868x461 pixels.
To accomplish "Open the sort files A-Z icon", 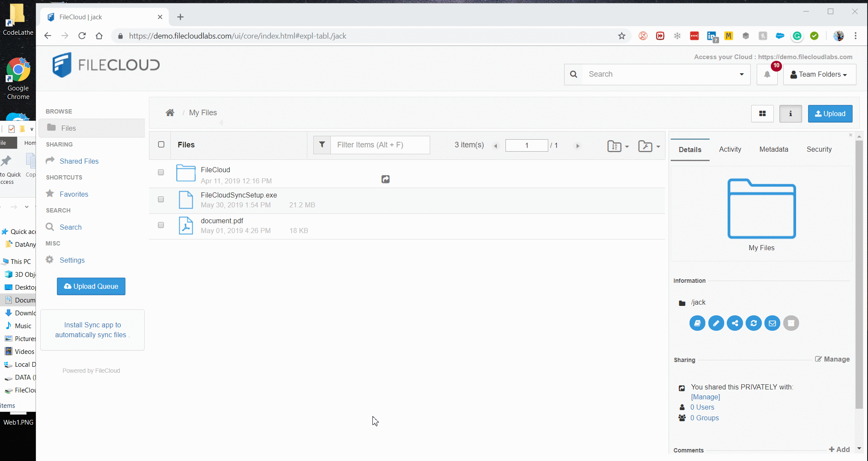I will (x=615, y=146).
